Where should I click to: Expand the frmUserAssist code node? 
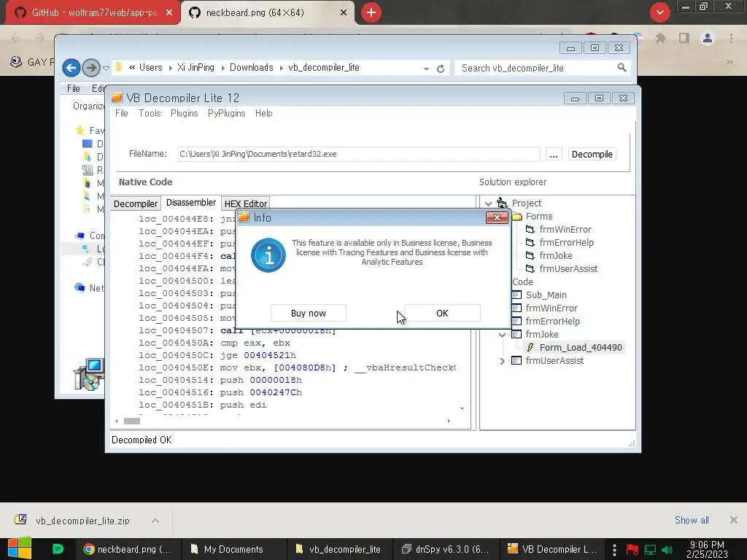tap(502, 361)
